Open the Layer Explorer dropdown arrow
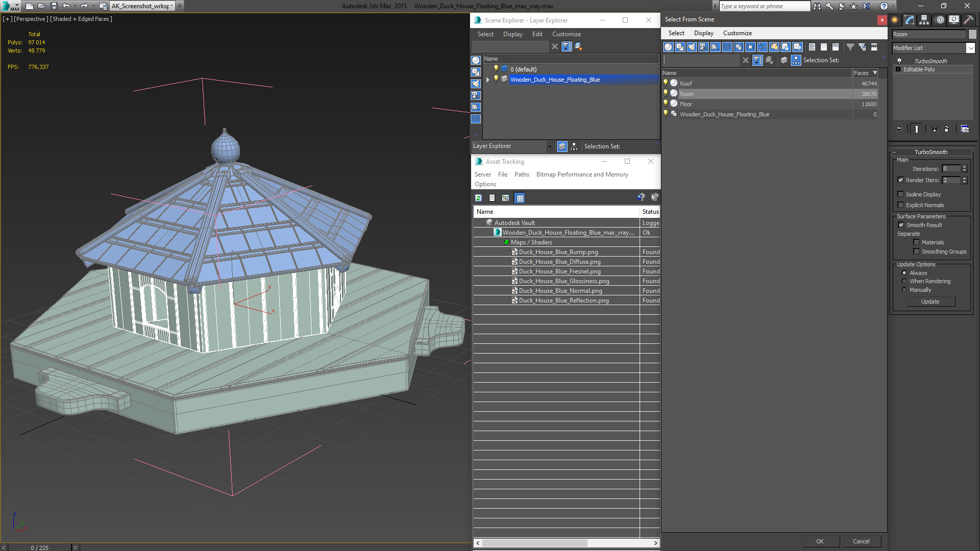Image resolution: width=980 pixels, height=551 pixels. [x=550, y=146]
